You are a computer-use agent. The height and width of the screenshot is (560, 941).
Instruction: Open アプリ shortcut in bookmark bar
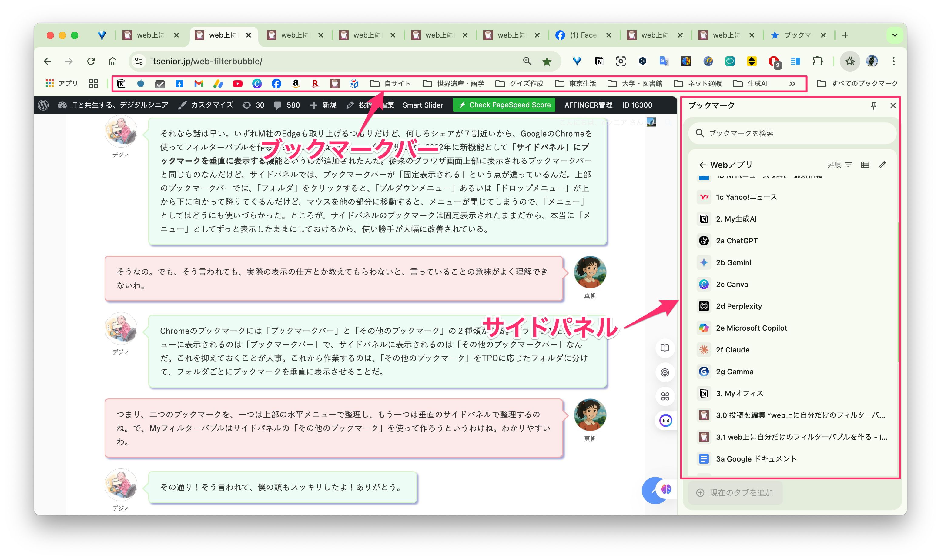[x=62, y=83]
